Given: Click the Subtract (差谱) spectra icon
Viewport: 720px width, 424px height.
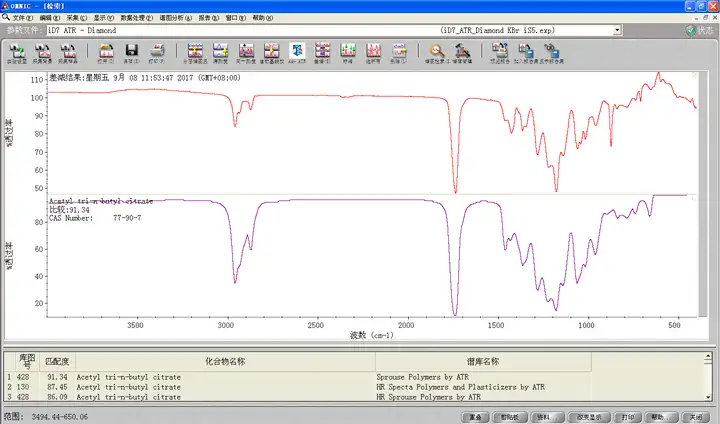Looking at the screenshot, I should [x=322, y=53].
